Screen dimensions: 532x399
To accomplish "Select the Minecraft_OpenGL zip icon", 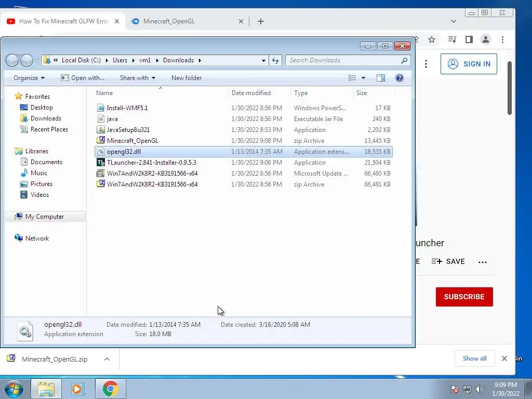I will [100, 140].
